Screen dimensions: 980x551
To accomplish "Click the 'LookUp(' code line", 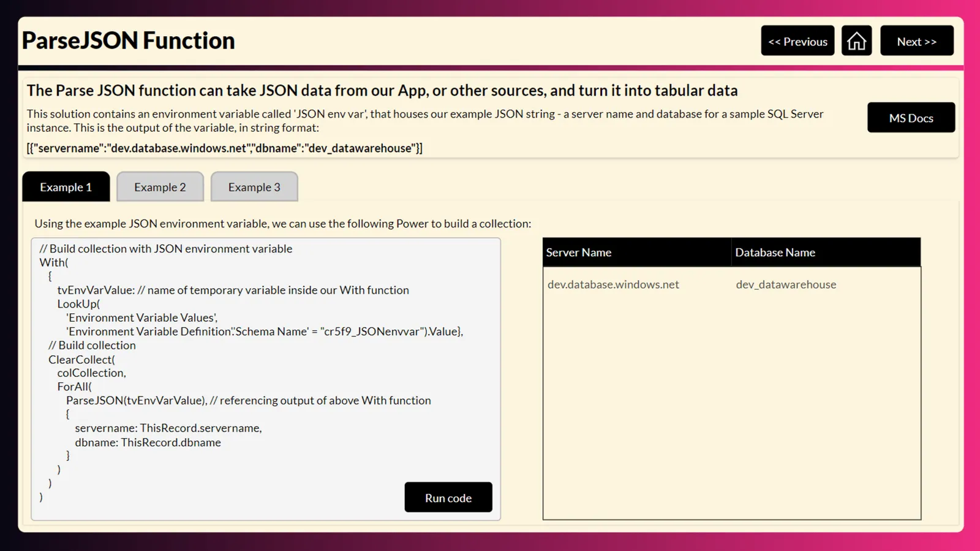I will tap(78, 304).
